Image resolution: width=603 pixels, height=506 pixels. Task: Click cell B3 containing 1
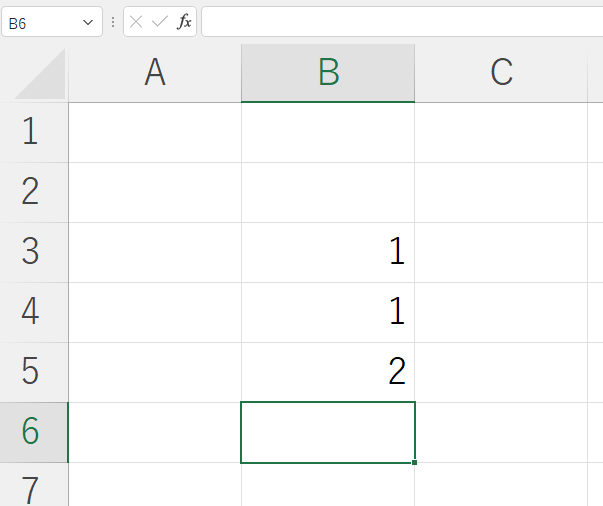tap(328, 252)
